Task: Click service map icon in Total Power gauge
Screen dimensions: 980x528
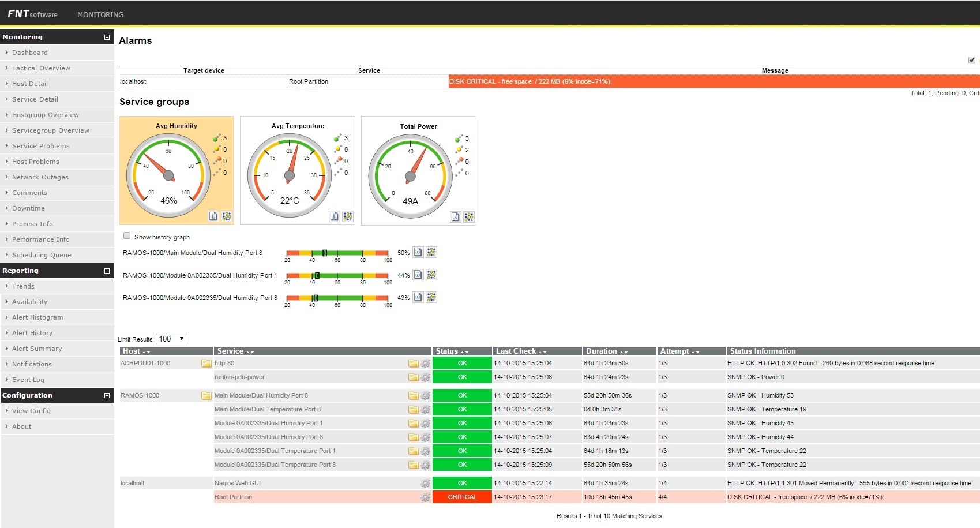Action: click(468, 217)
